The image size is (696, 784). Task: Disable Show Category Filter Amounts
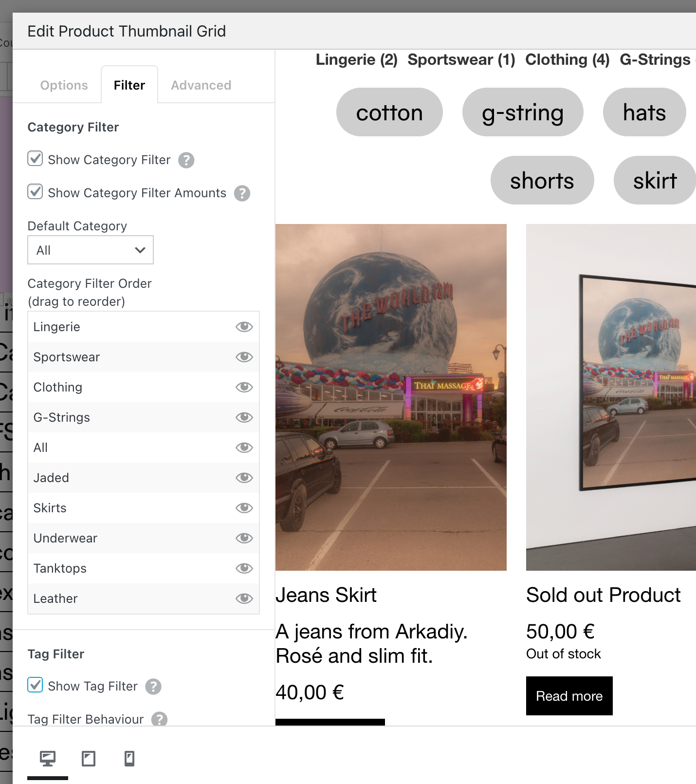(x=35, y=192)
